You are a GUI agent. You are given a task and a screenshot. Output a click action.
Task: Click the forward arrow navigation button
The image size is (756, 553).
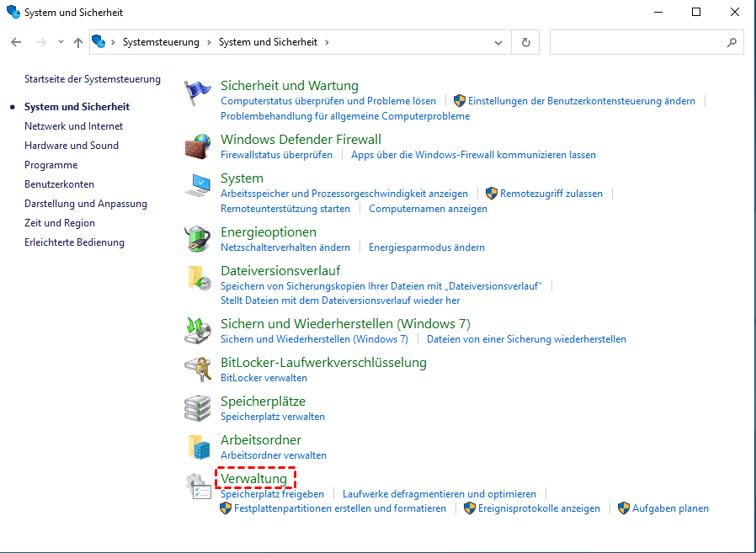pos(41,42)
